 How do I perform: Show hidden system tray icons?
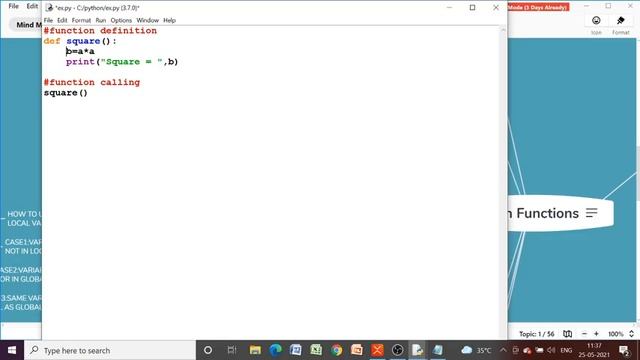(x=503, y=350)
